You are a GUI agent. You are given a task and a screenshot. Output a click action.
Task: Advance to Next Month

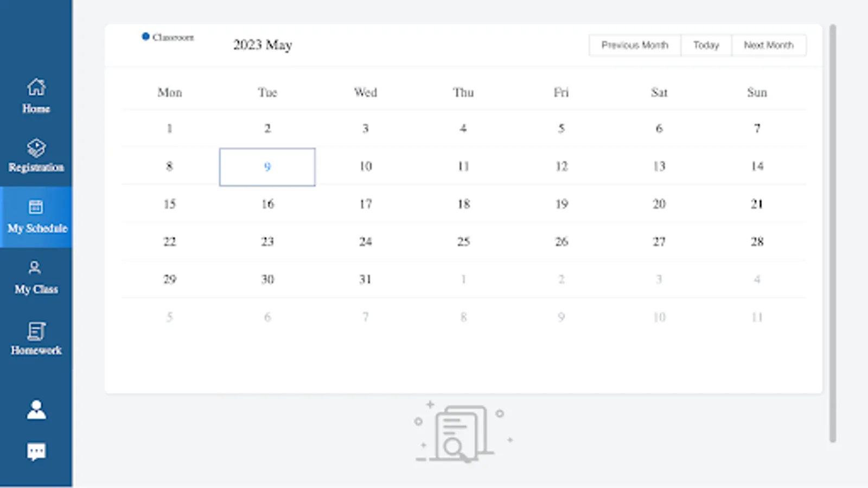768,45
